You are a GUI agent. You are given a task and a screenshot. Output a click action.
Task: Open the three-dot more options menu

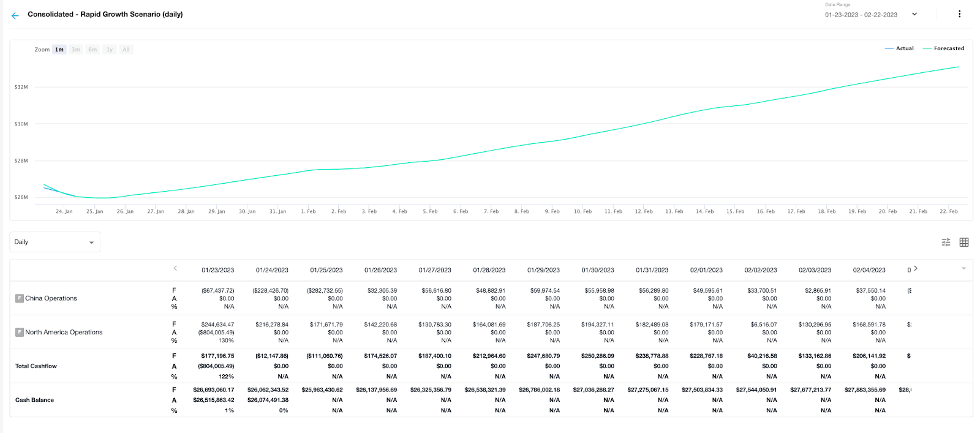coord(959,14)
